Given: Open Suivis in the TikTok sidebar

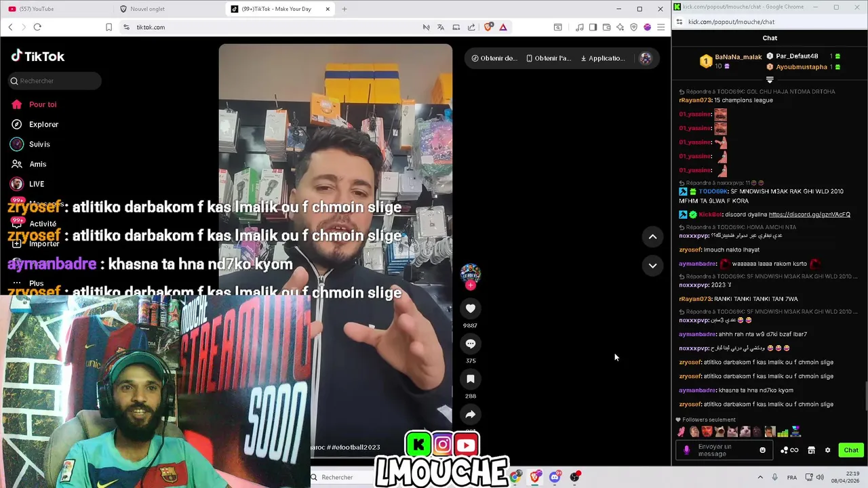Looking at the screenshot, I should click(x=31, y=144).
